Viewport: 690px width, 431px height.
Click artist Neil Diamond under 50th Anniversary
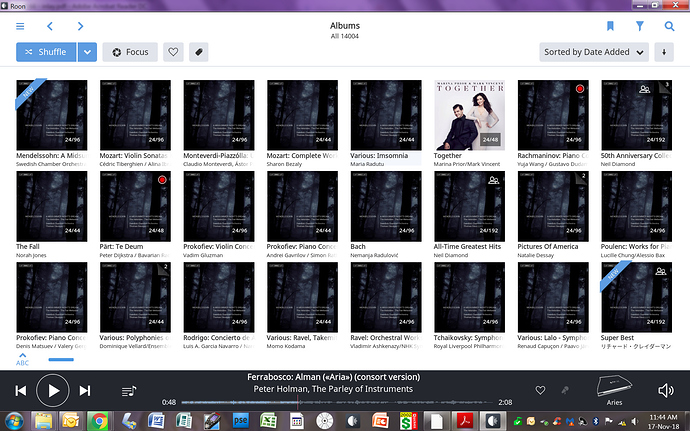[618, 164]
